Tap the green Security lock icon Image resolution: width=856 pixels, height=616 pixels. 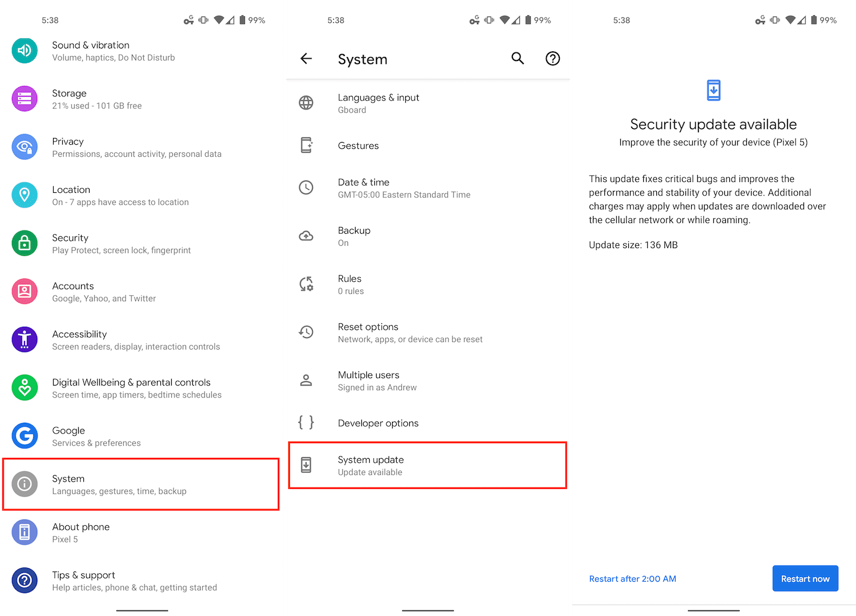pyautogui.click(x=25, y=244)
